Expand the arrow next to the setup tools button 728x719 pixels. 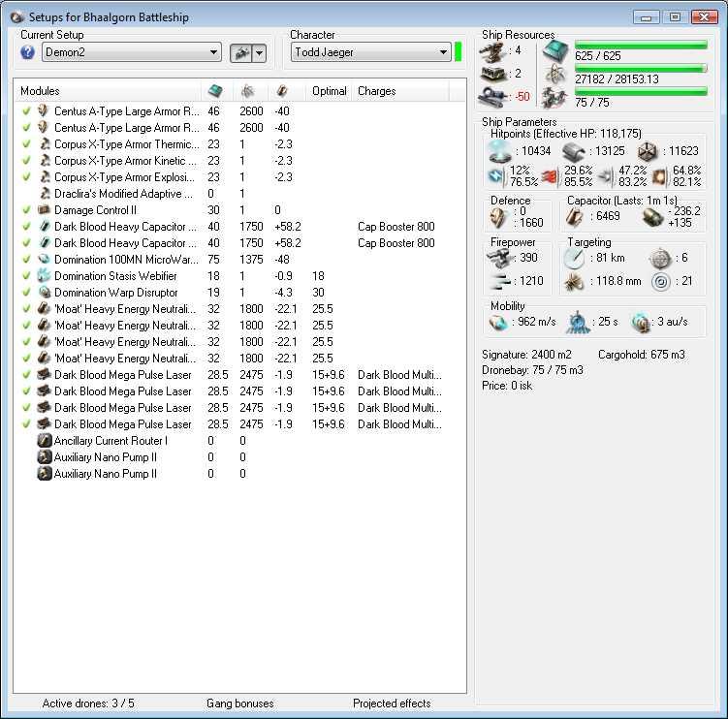pos(259,53)
